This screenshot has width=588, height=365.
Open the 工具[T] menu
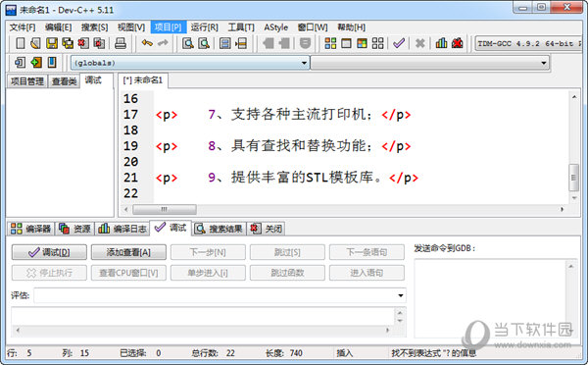(241, 27)
